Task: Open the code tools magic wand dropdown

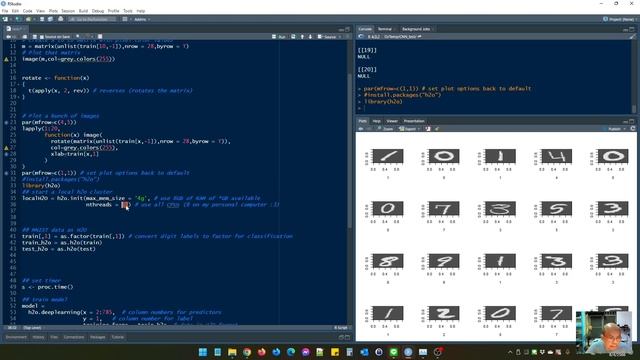Action: pos(88,37)
